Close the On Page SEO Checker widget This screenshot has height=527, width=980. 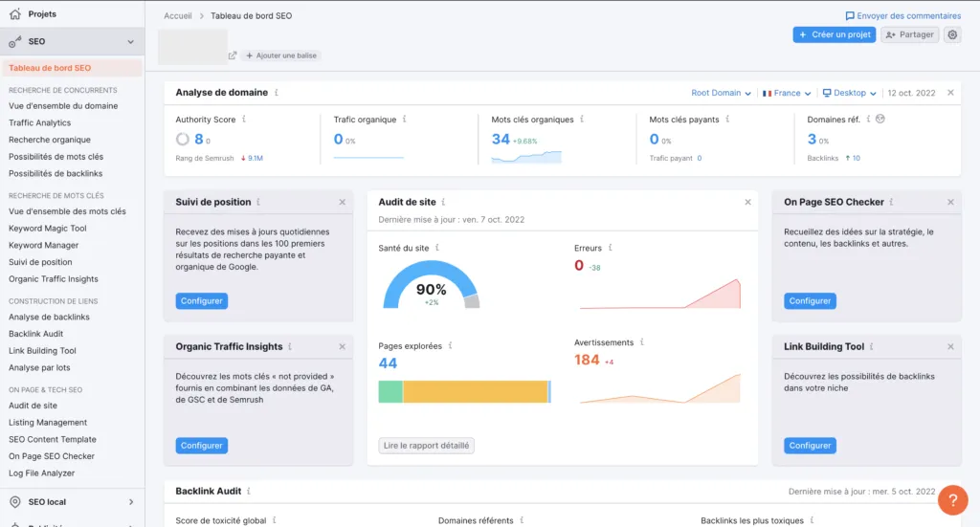click(950, 203)
